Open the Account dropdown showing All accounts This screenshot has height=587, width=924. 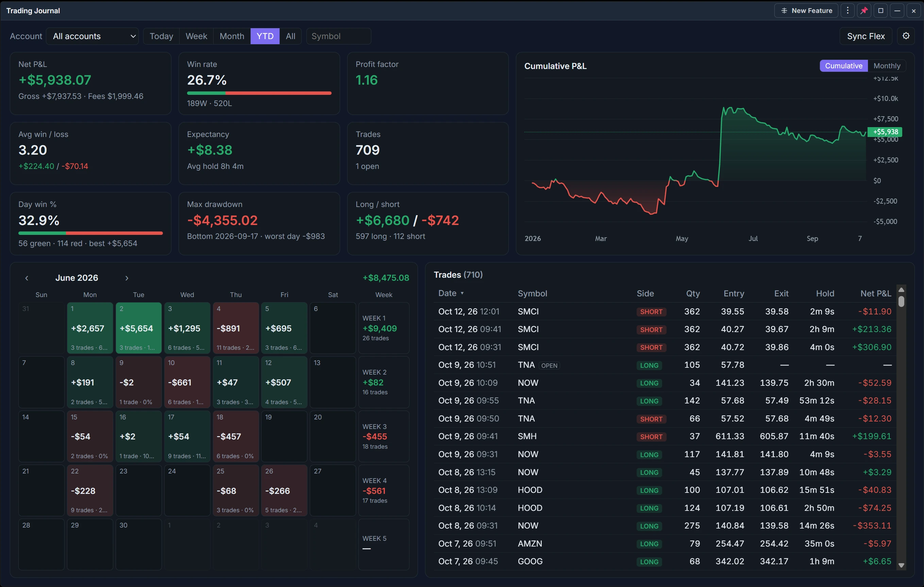[93, 36]
